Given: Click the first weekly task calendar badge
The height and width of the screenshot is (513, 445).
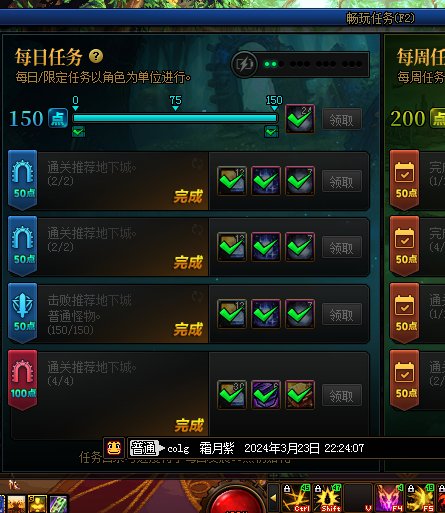Looking at the screenshot, I should pyautogui.click(x=405, y=180).
